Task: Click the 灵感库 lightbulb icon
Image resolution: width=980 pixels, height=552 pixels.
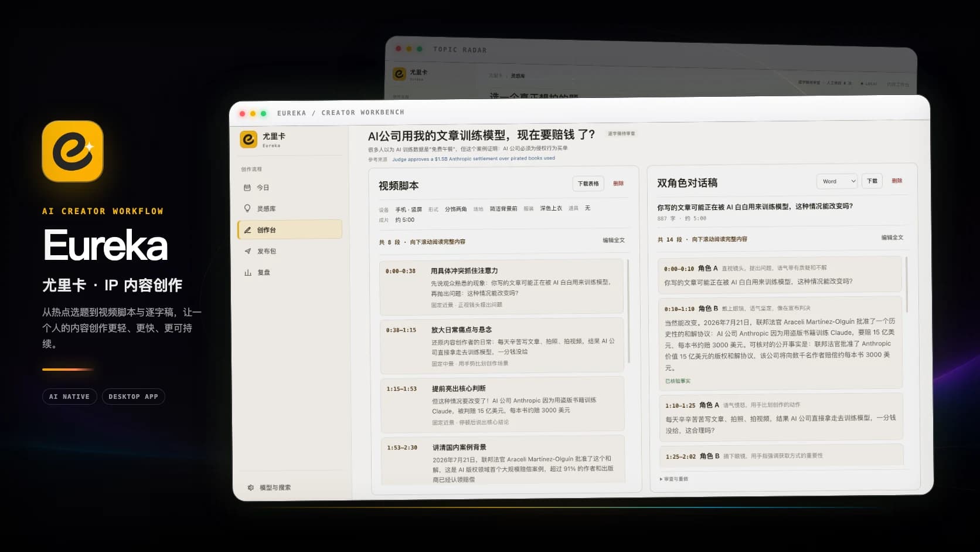Action: (247, 208)
